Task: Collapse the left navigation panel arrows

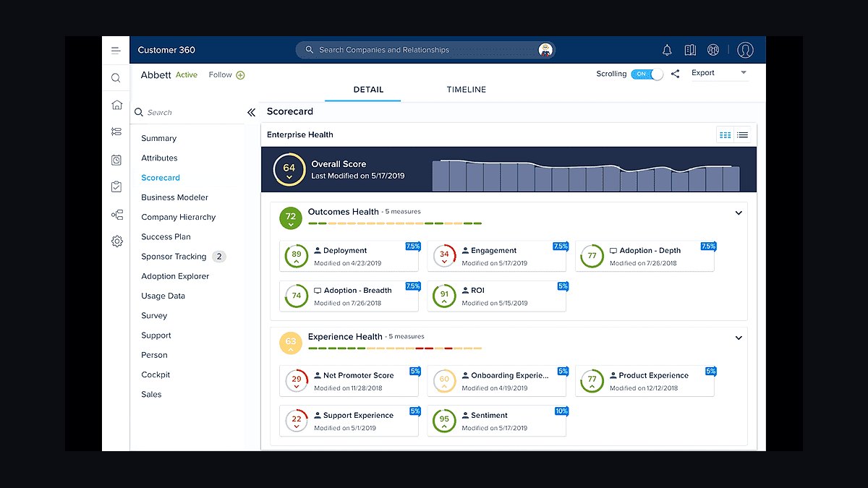Action: coord(252,113)
